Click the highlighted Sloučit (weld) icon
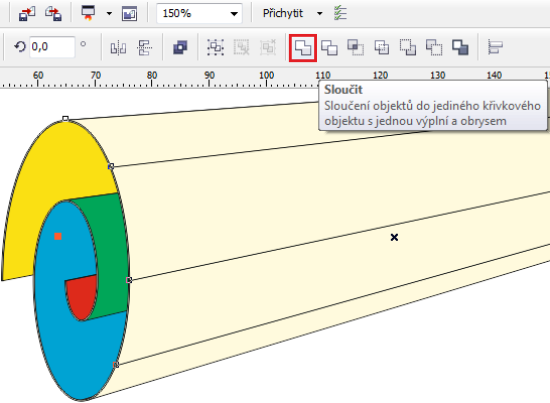Viewport: 550px width, 403px height. 303,48
